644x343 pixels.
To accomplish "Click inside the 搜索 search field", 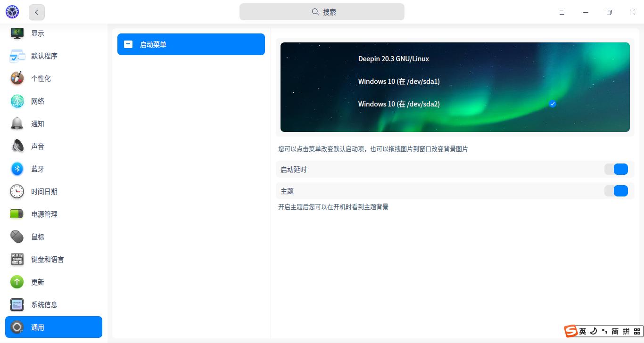I will [x=322, y=12].
